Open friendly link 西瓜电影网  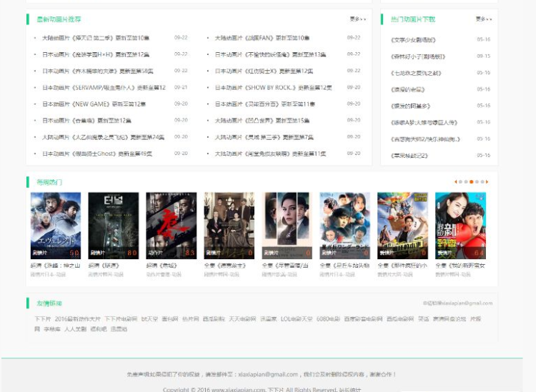400,319
